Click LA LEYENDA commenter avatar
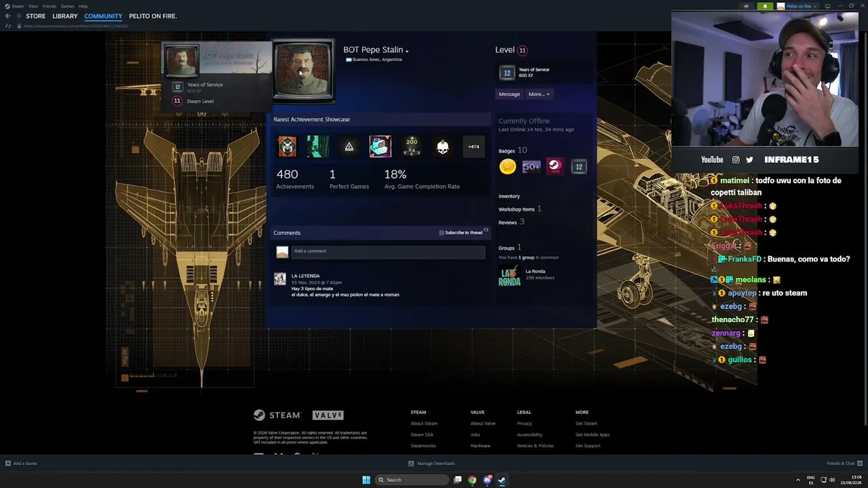Screen dimensions: 868x488 click(280, 279)
